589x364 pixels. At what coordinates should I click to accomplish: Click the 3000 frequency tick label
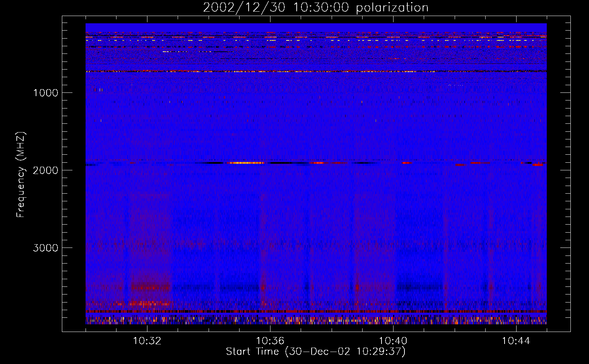click(x=46, y=248)
